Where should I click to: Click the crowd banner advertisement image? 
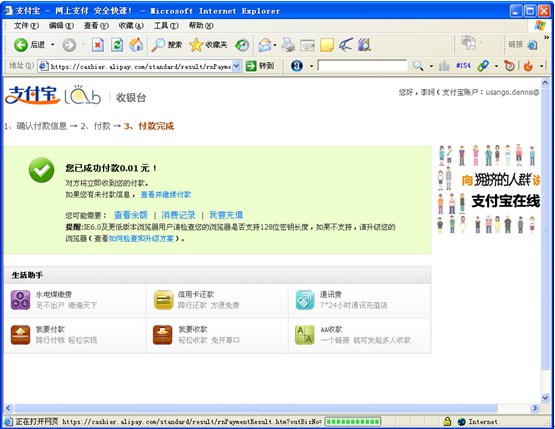pos(489,189)
